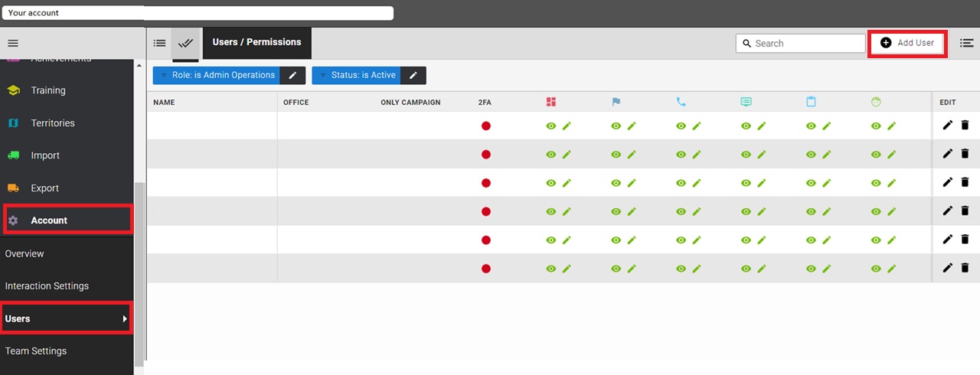Viewport: 980px width, 375px height.
Task: Click the green face column header icon
Action: click(877, 102)
